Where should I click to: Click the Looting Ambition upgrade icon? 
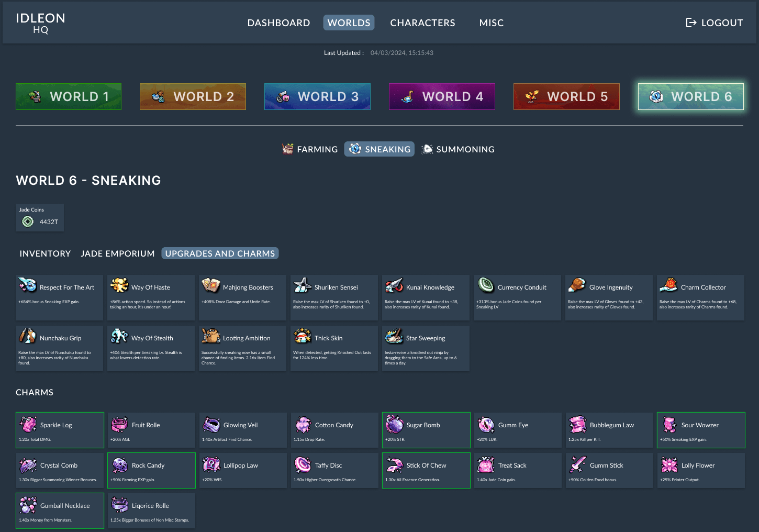pos(211,336)
